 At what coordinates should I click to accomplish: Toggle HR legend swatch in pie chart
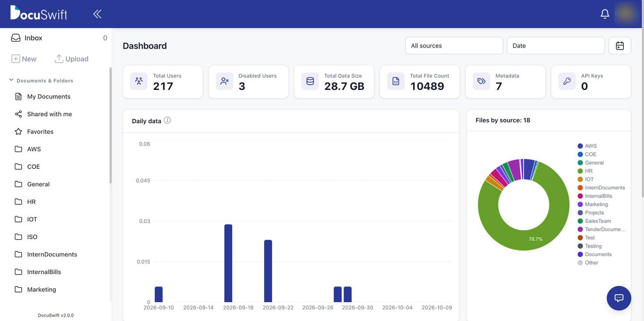tap(580, 171)
